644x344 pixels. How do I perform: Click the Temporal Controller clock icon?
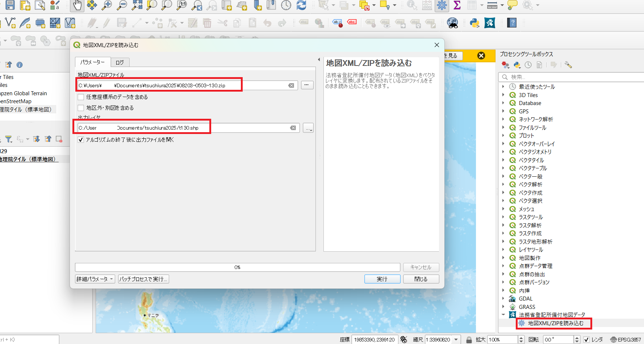tap(286, 5)
